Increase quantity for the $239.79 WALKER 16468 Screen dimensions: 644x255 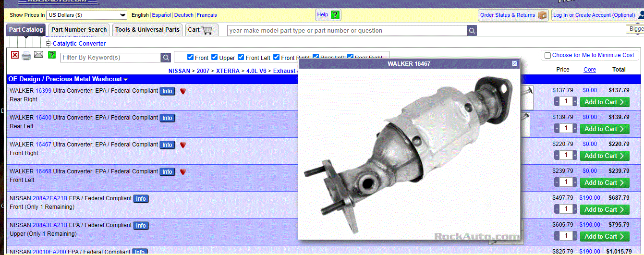[x=574, y=182]
